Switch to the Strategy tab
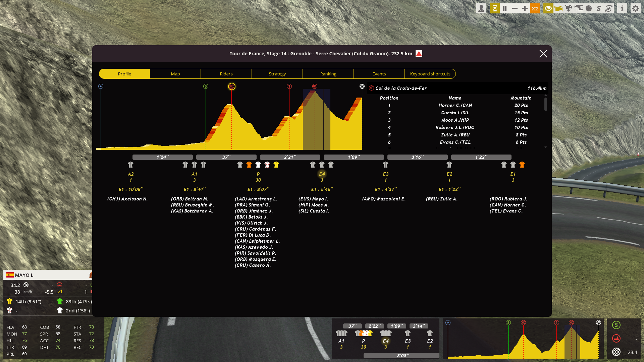644x362 pixels. tap(277, 74)
